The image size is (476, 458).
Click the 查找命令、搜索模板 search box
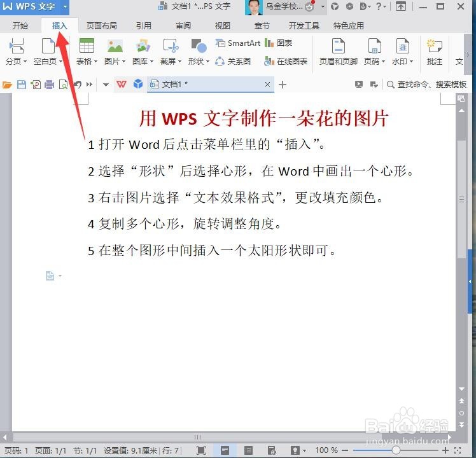click(427, 85)
